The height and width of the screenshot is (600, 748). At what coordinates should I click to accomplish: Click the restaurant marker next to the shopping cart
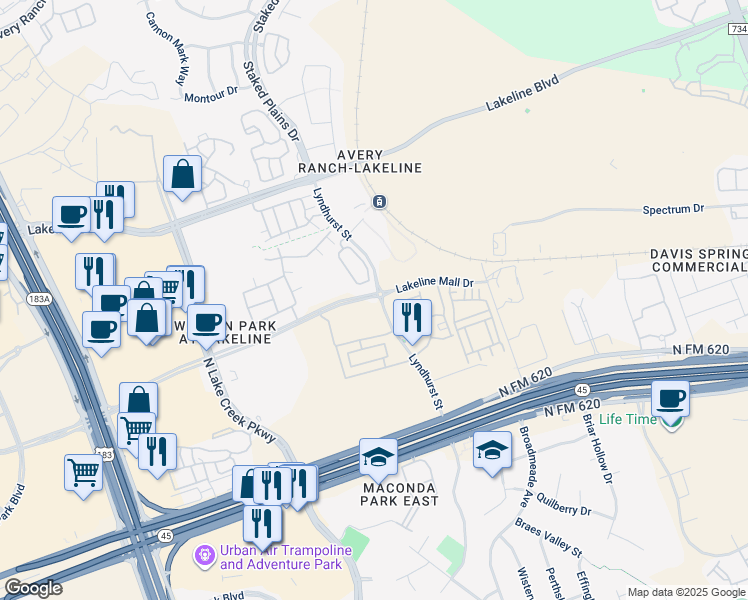tap(157, 455)
